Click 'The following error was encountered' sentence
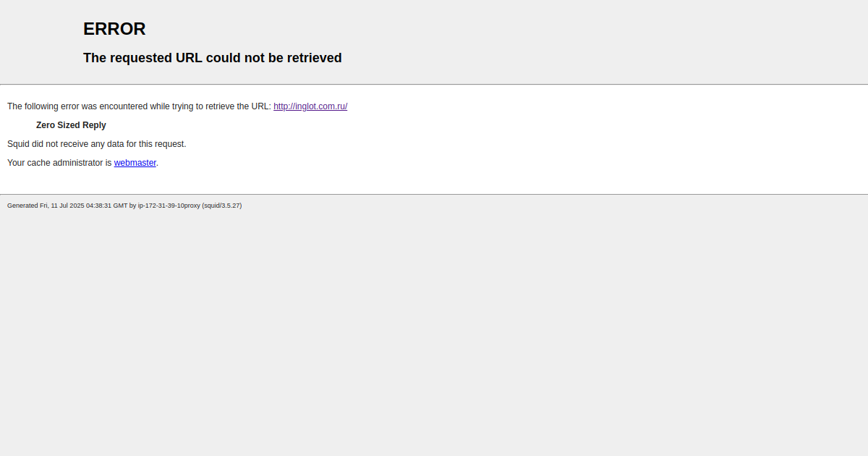 (139, 106)
